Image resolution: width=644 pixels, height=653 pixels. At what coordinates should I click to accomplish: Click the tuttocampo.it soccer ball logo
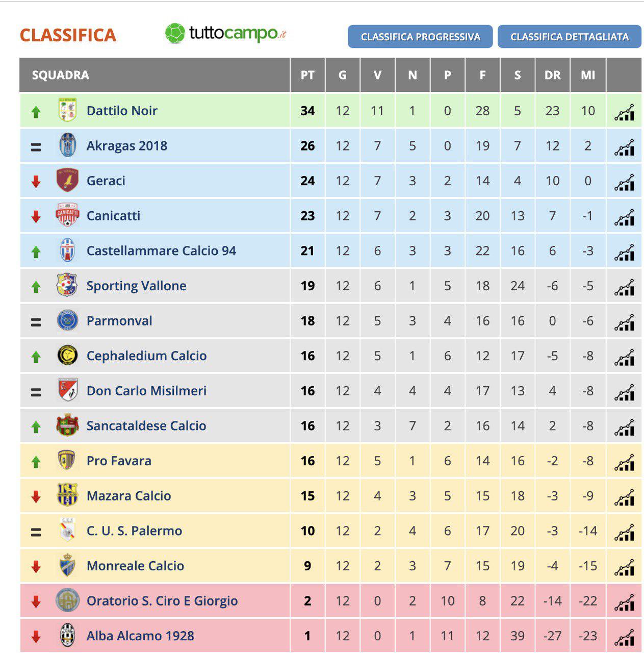pyautogui.click(x=175, y=34)
